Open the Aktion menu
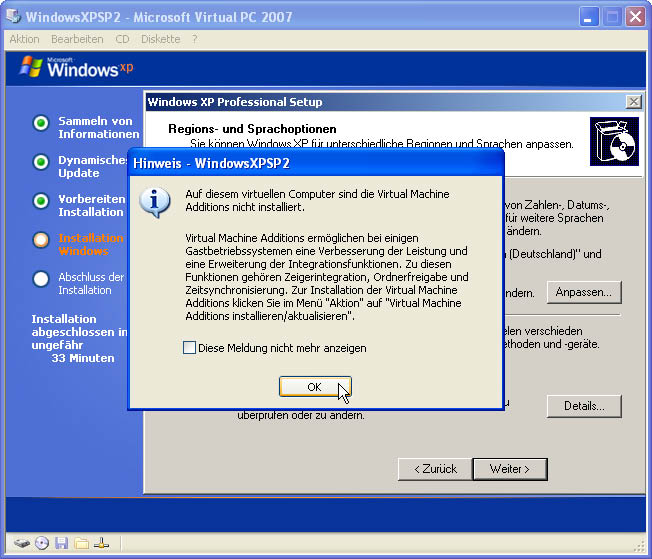The height and width of the screenshot is (559, 652). tap(25, 39)
